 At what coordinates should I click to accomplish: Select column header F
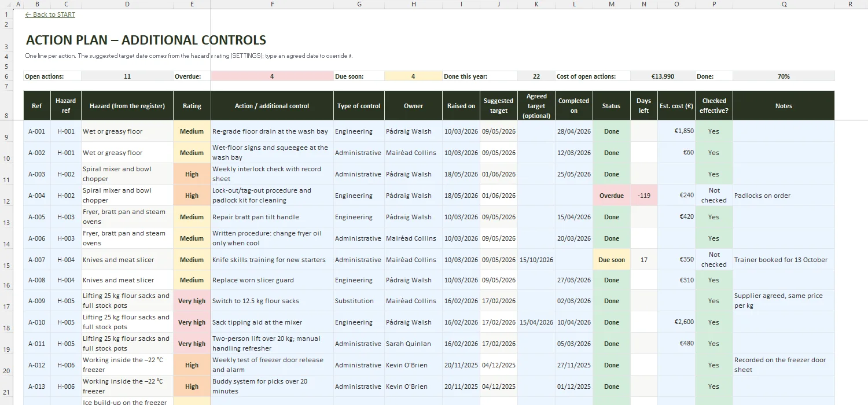click(272, 4)
